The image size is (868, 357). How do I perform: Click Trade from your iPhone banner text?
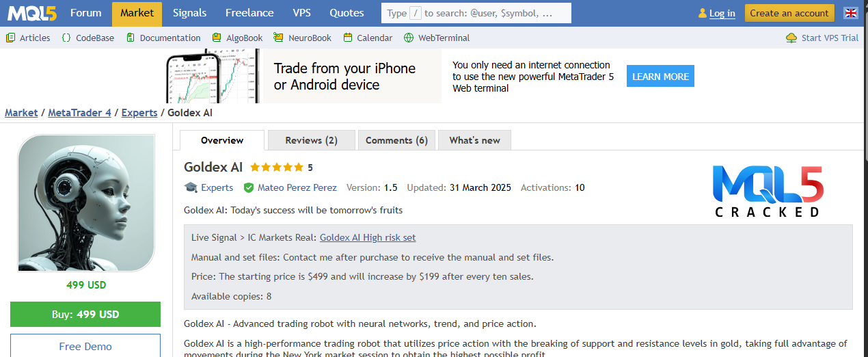tap(344, 77)
